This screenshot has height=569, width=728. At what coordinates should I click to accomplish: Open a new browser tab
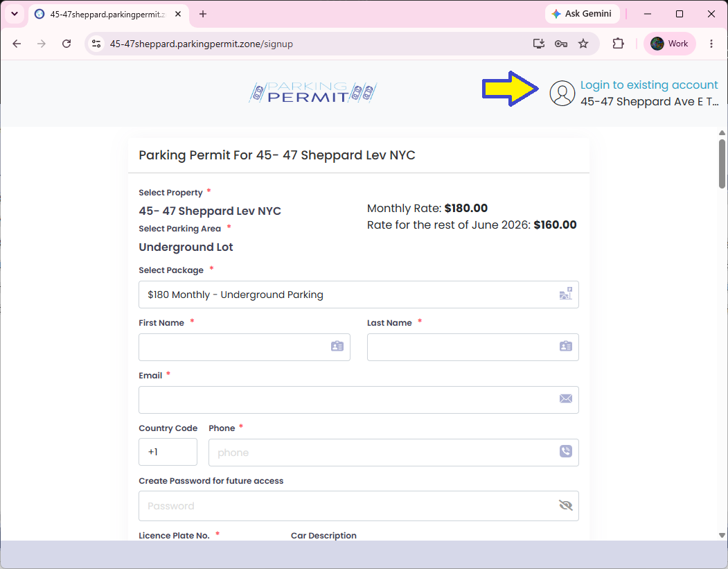pos(203,14)
